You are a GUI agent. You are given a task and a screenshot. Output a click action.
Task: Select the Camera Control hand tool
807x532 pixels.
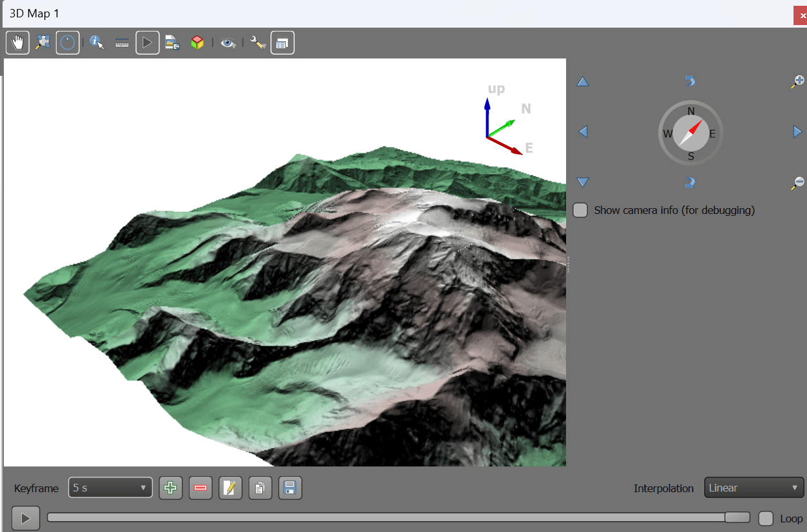(x=18, y=43)
